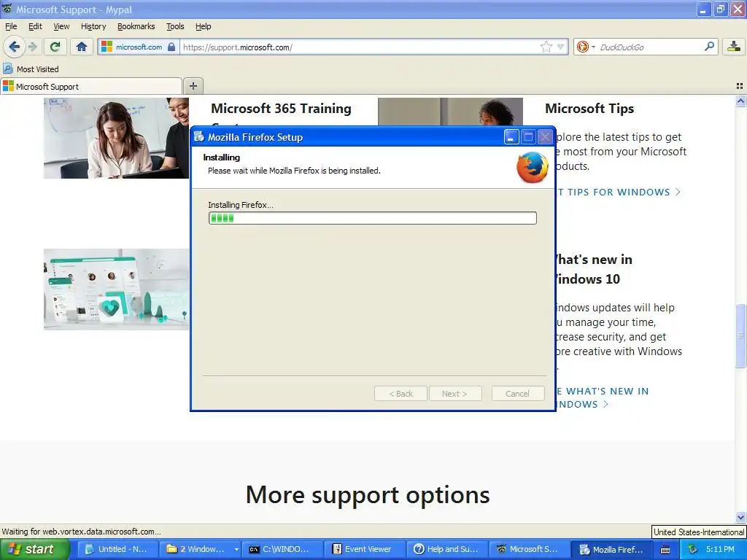Open the home page via the house icon
Viewport: 747px width, 560px height.
coord(82,47)
